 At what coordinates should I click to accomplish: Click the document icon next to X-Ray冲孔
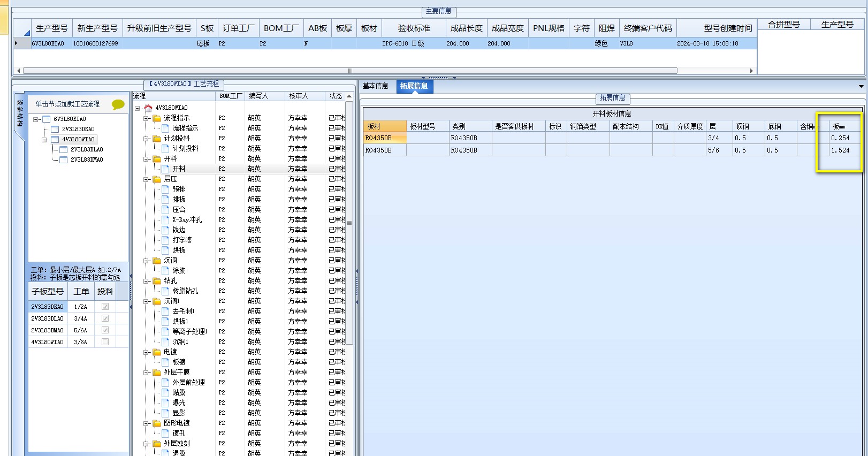tap(165, 219)
